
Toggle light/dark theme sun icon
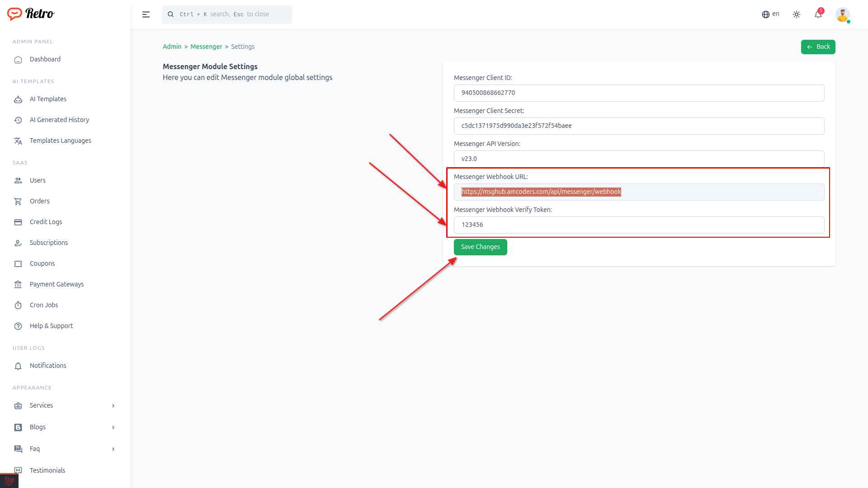coord(797,14)
